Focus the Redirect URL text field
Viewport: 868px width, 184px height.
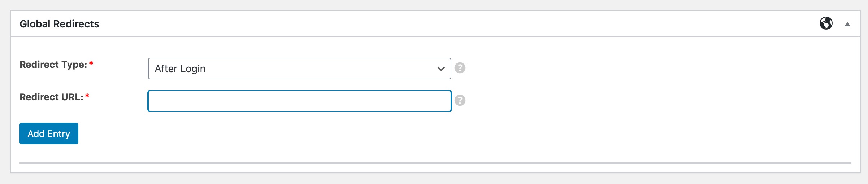299,101
